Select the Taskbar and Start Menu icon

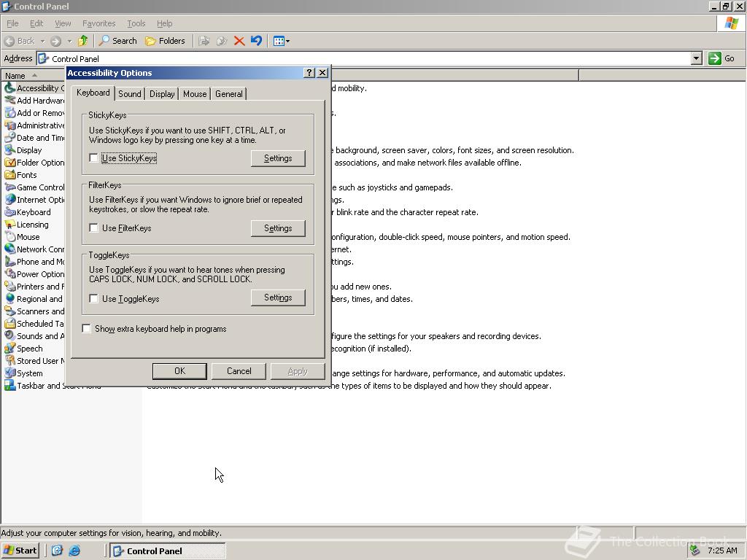(x=10, y=385)
